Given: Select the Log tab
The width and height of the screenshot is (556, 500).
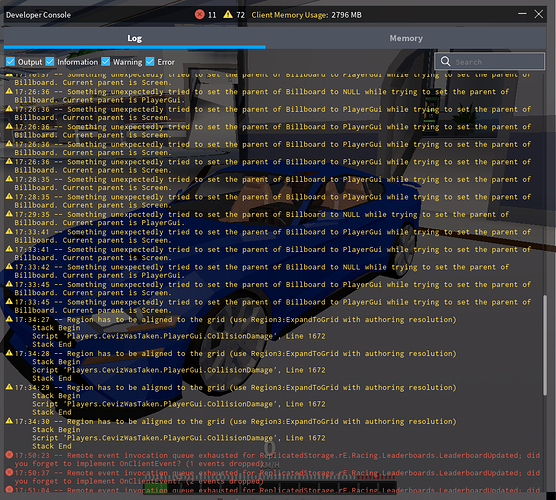Looking at the screenshot, I should tap(134, 38).
